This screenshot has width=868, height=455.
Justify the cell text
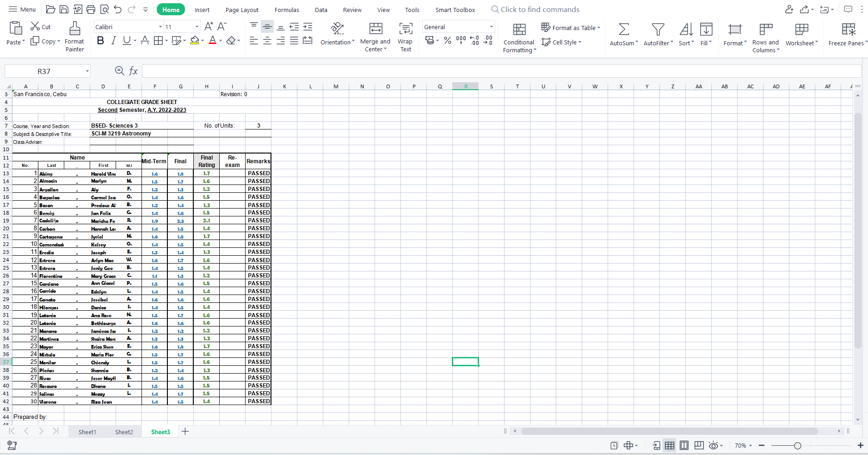[294, 41]
